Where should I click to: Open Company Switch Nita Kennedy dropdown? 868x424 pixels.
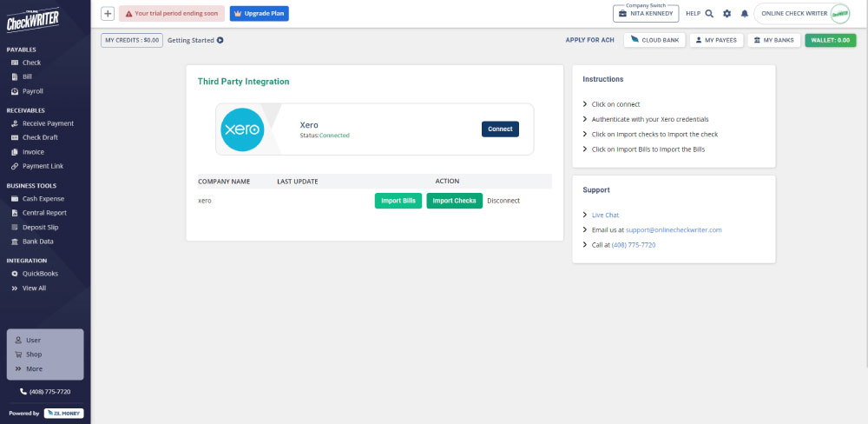click(x=645, y=14)
